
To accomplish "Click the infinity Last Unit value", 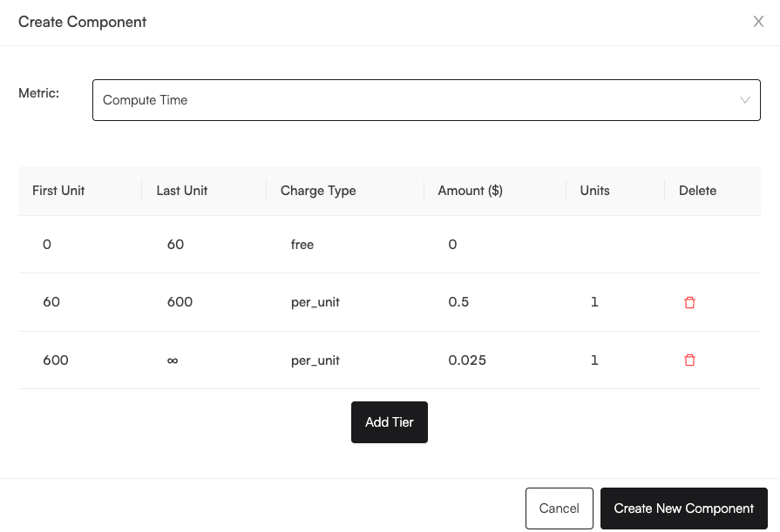I will pos(173,360).
